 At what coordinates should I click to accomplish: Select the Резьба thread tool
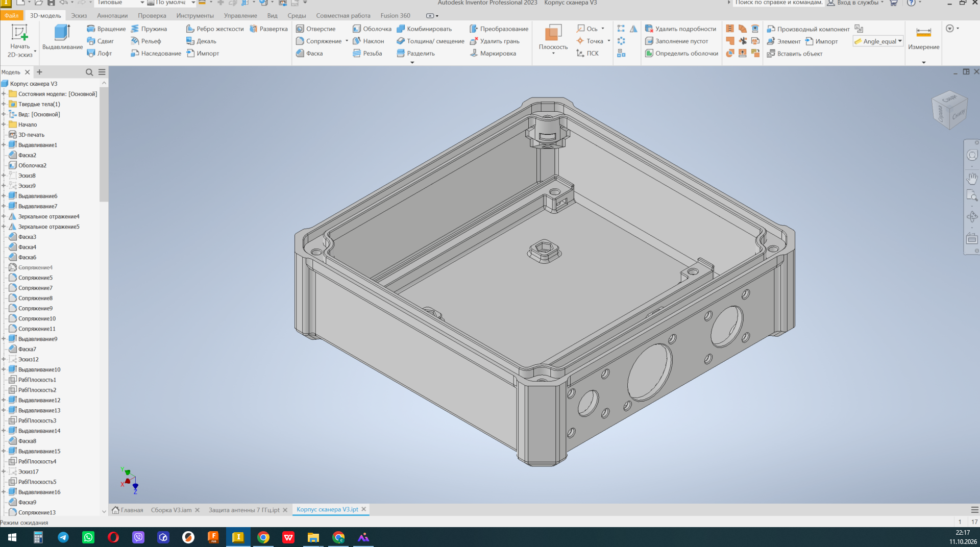[367, 53]
